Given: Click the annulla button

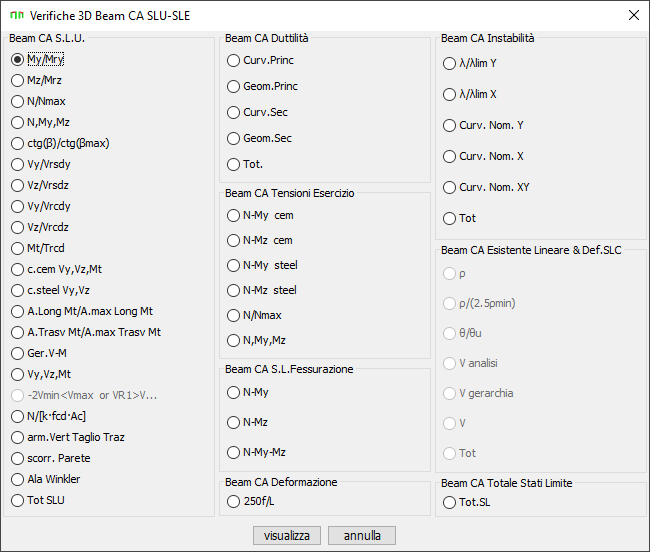Looking at the screenshot, I should (362, 536).
